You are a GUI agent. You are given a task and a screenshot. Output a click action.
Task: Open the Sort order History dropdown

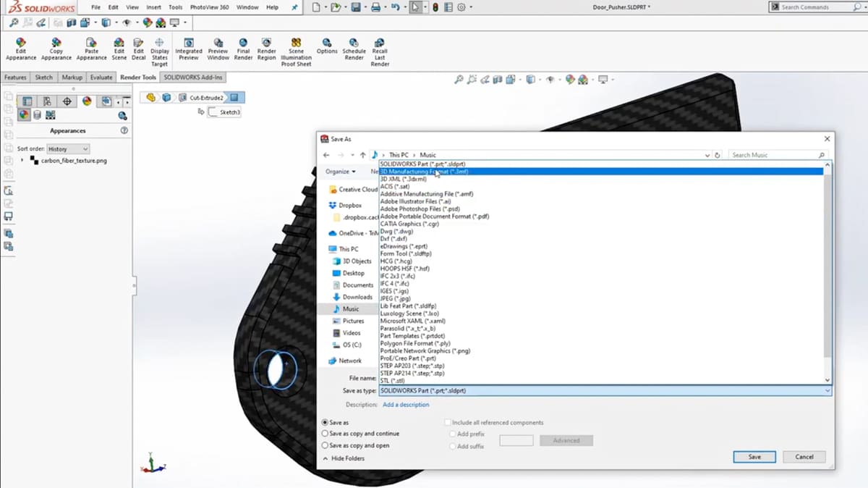(67, 148)
